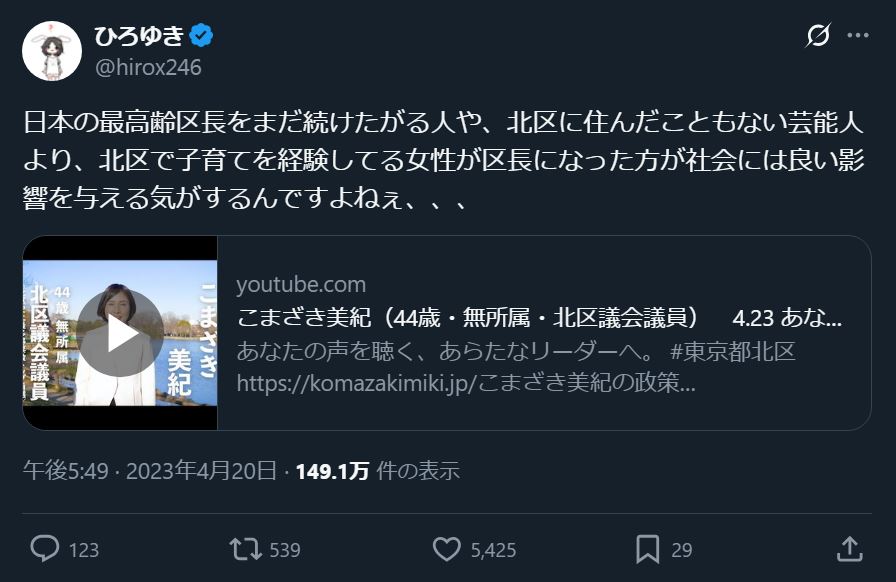Click the reply speech bubble icon

pyautogui.click(x=45, y=549)
